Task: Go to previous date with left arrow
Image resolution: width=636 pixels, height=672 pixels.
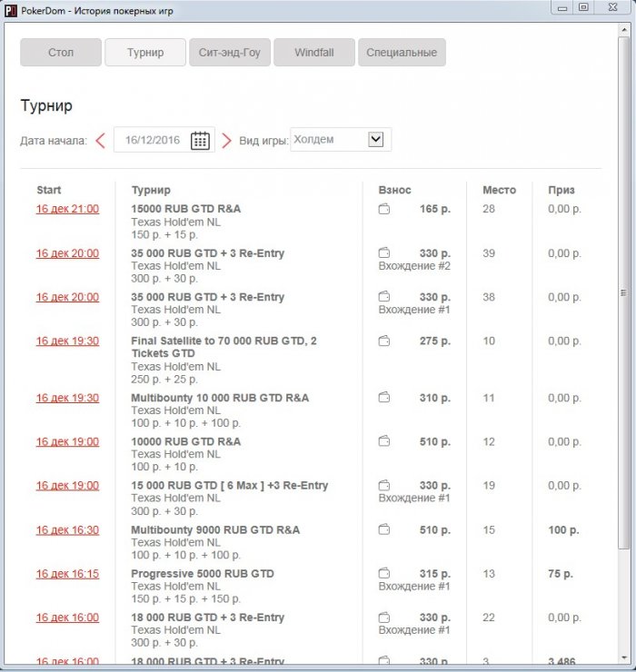Action: (x=100, y=140)
